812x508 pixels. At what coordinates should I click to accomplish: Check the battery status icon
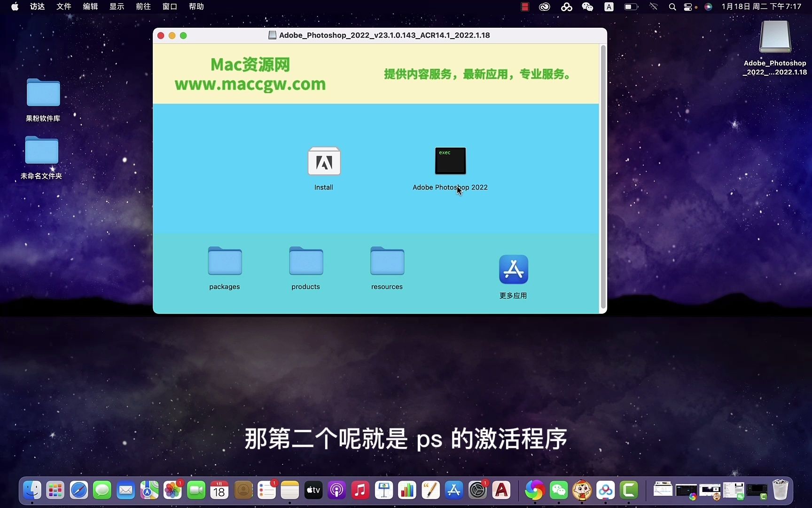pyautogui.click(x=631, y=7)
